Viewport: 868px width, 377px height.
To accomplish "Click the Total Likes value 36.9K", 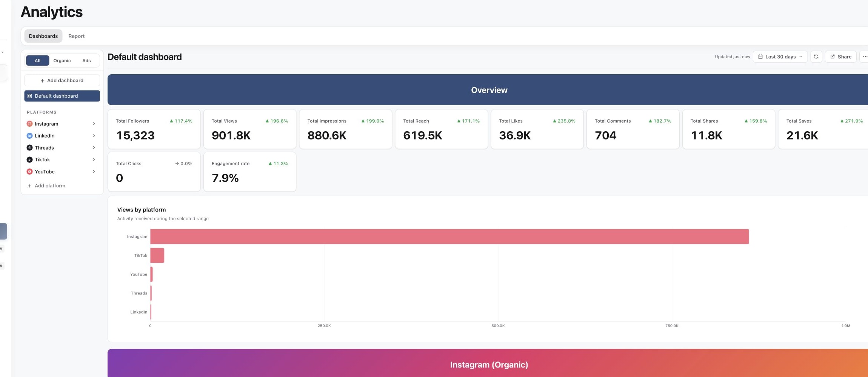I will pos(515,136).
